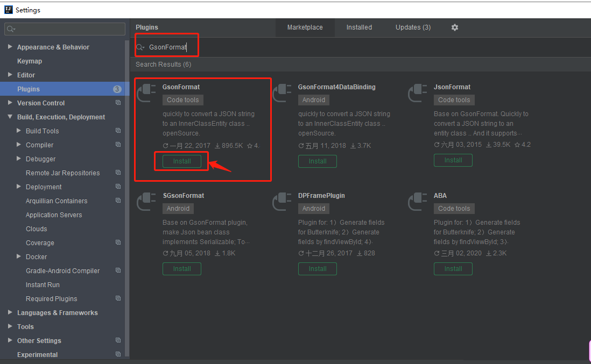Click the GsonFormat plugin icon
Screen dimensions: 591x364
click(x=146, y=94)
